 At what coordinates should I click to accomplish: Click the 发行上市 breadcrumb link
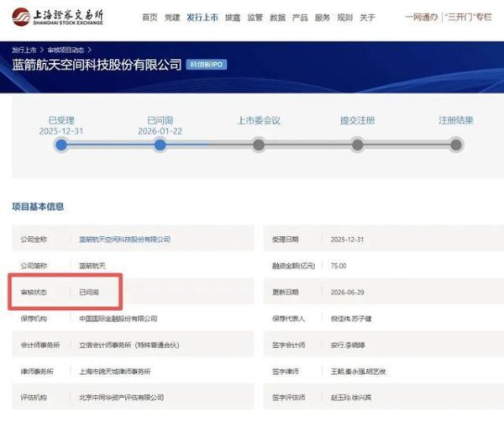tap(24, 50)
